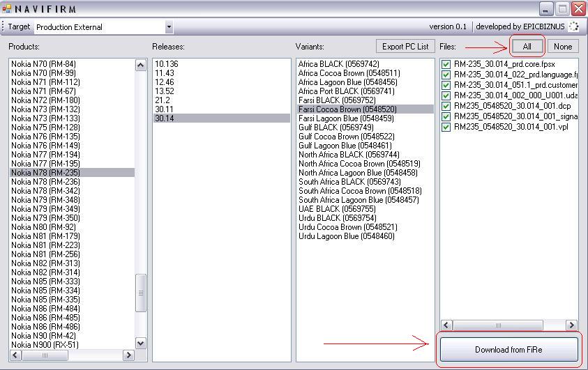The image size is (588, 370).
Task: Select Nokia N76 (RM-135) product
Action: (x=72, y=137)
